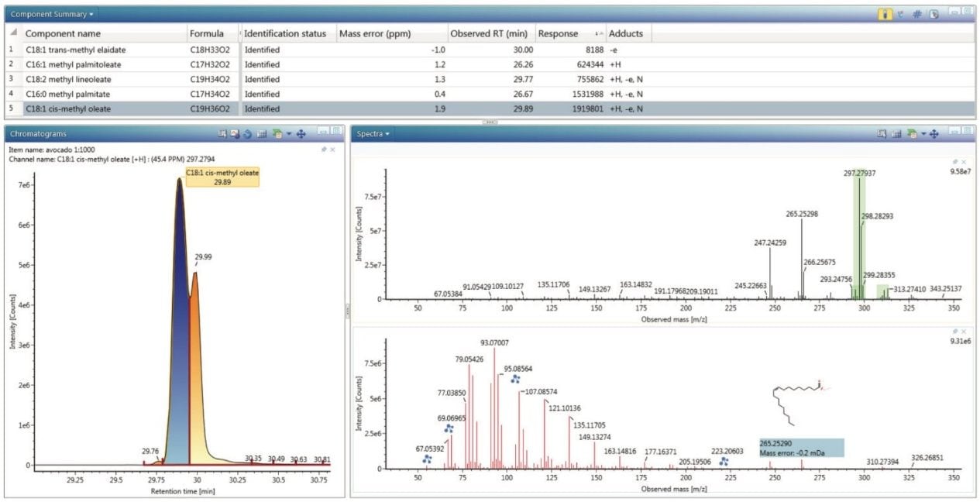Open the Chromatograms panel title menu
The height and width of the screenshot is (502, 980).
point(39,134)
